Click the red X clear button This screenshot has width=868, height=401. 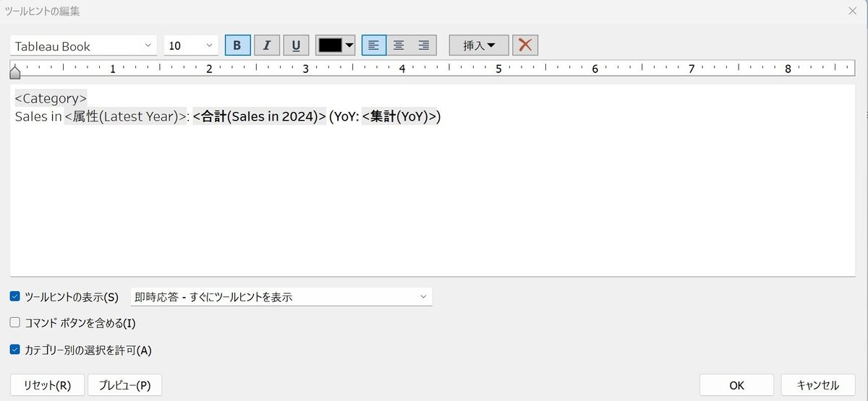[x=525, y=46]
